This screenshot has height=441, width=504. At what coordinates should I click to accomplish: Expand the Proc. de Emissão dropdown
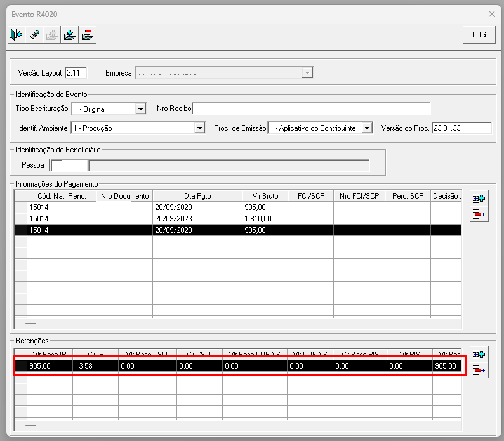coord(367,128)
